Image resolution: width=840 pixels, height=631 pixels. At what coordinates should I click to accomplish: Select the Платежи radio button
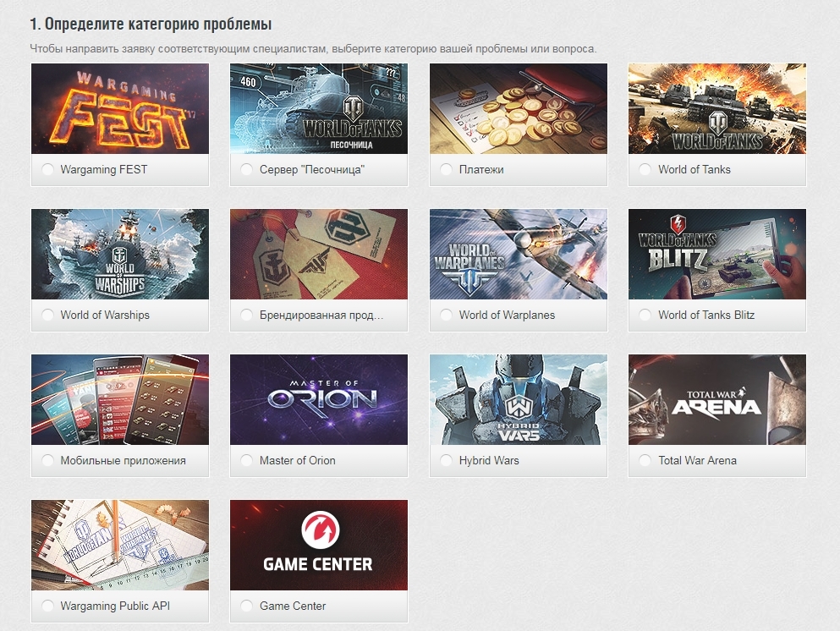point(446,170)
